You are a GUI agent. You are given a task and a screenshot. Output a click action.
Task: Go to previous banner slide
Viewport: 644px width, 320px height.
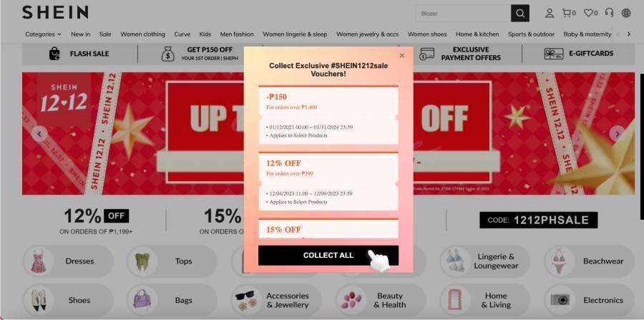point(39,133)
